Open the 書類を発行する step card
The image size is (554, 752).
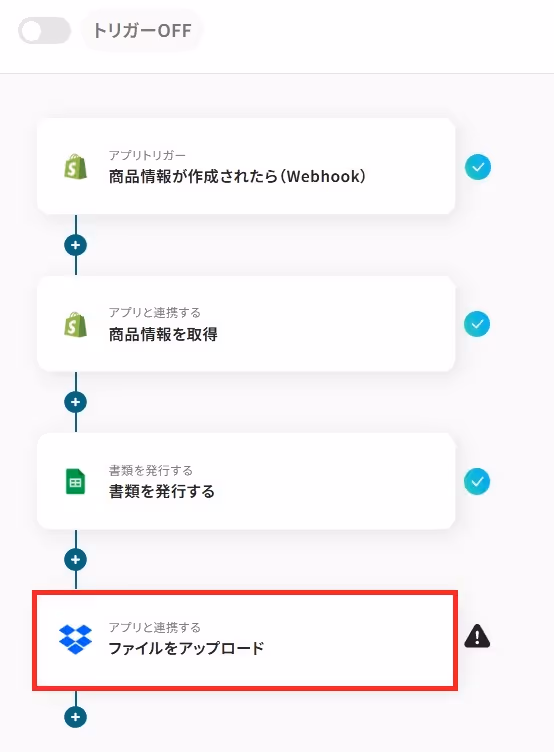tap(246, 481)
